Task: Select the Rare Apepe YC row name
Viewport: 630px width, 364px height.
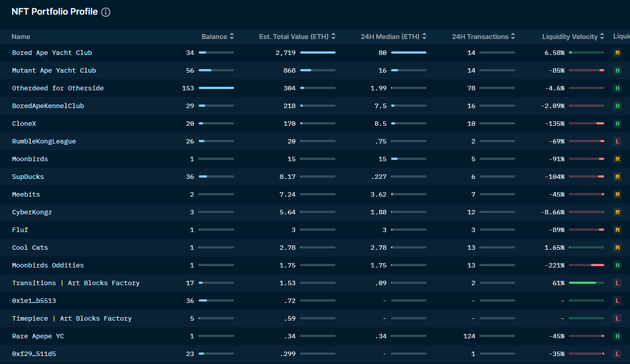Action: [38, 336]
